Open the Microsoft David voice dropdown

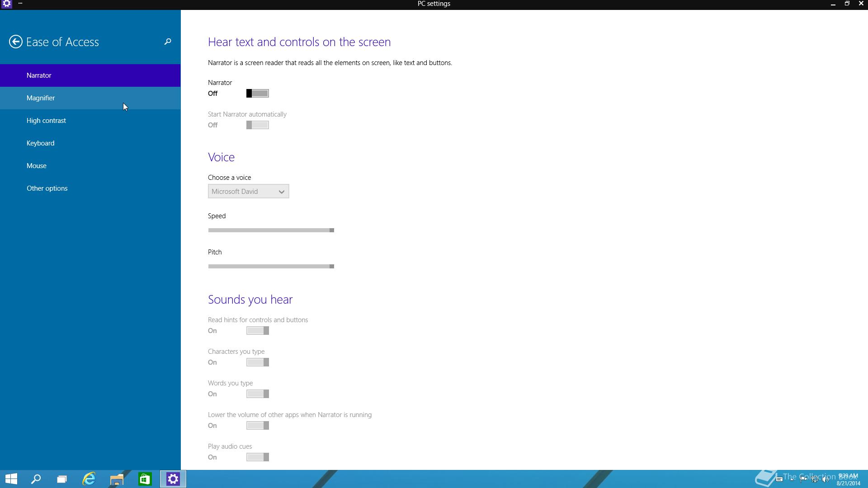pos(248,191)
